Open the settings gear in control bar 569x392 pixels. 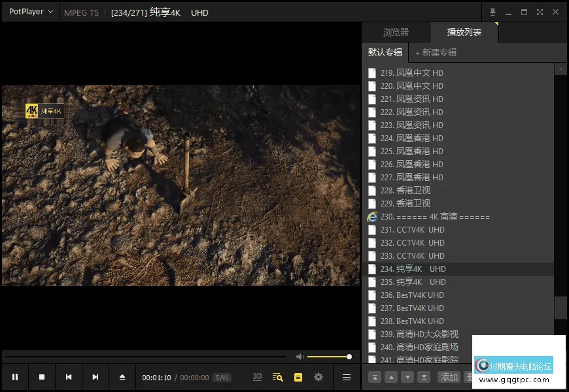319,377
